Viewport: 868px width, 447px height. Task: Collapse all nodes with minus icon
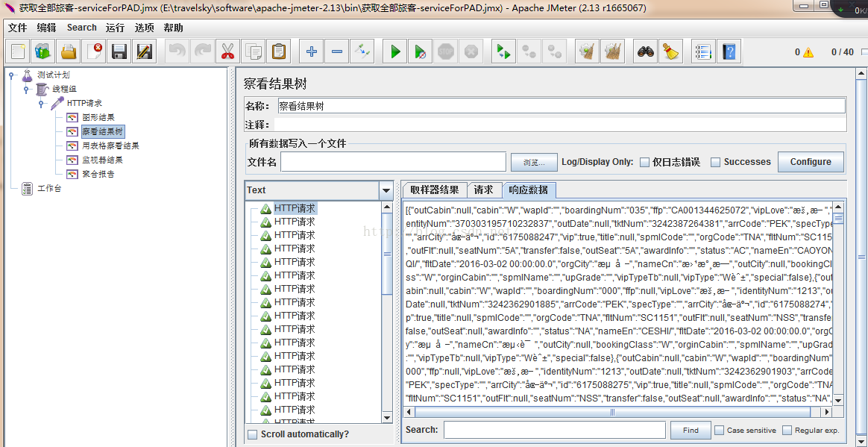(336, 51)
